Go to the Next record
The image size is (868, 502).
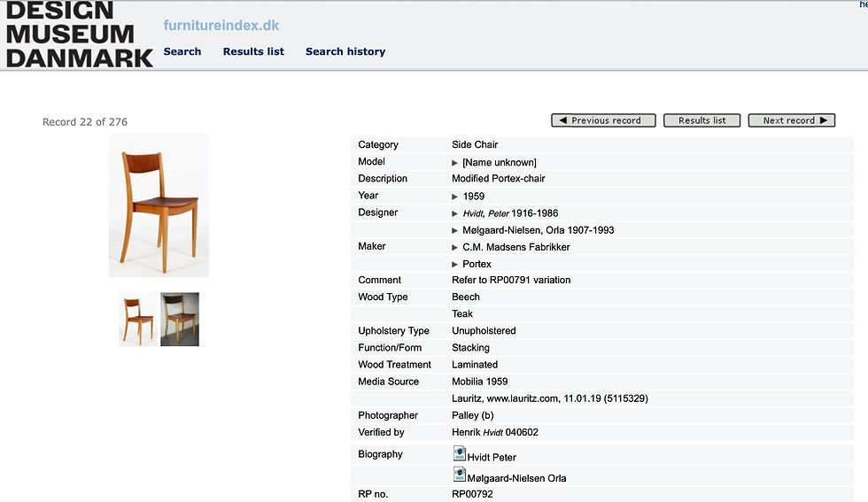[x=792, y=120]
